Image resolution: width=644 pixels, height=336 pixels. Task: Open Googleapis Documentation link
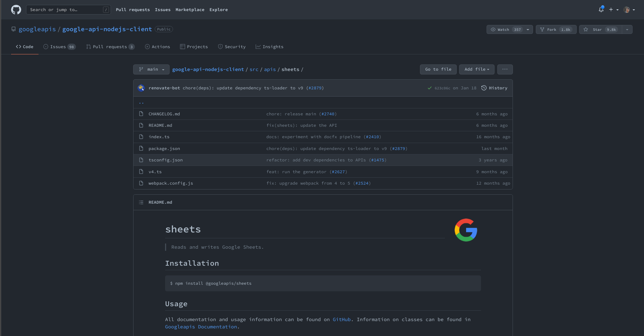tap(201, 327)
